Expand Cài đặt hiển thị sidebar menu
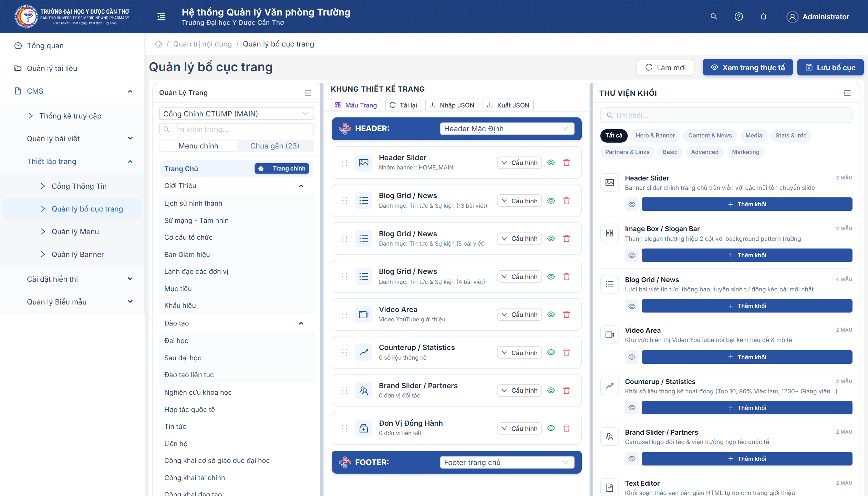Screen dimensions: 868x496 (x=130, y=279)
